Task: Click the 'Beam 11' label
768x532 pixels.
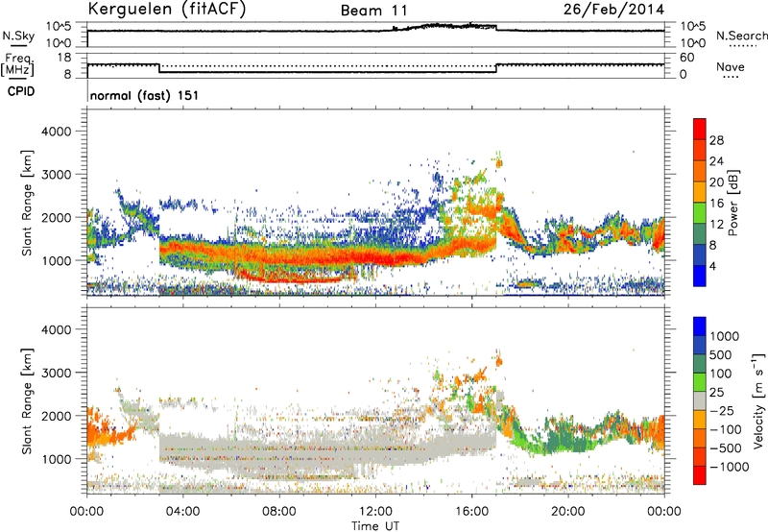Action: pos(374,11)
